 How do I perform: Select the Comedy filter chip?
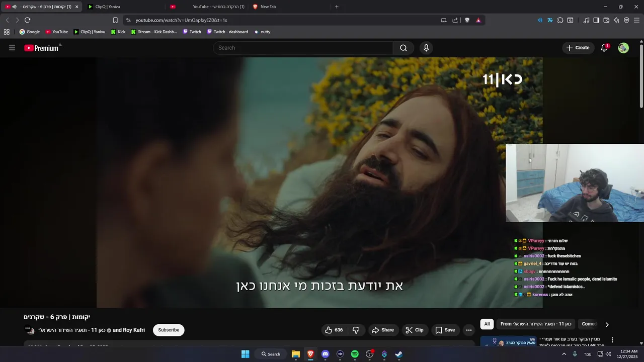point(589,324)
